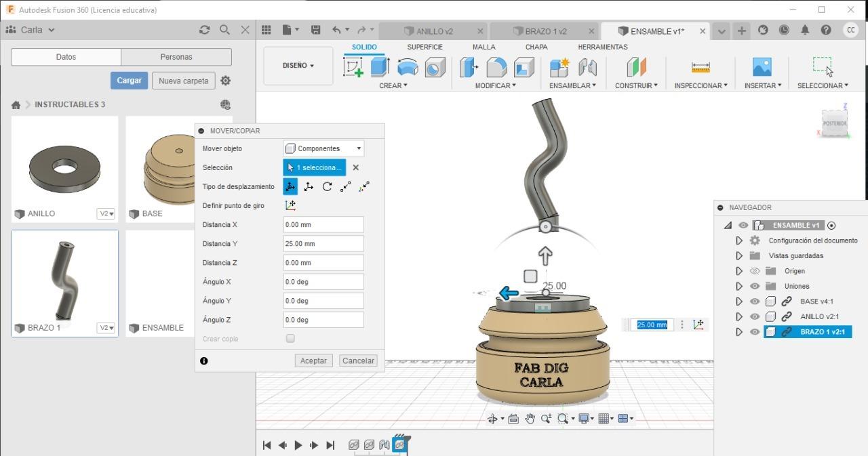
Task: Choose Translate displacement type
Action: 309,186
